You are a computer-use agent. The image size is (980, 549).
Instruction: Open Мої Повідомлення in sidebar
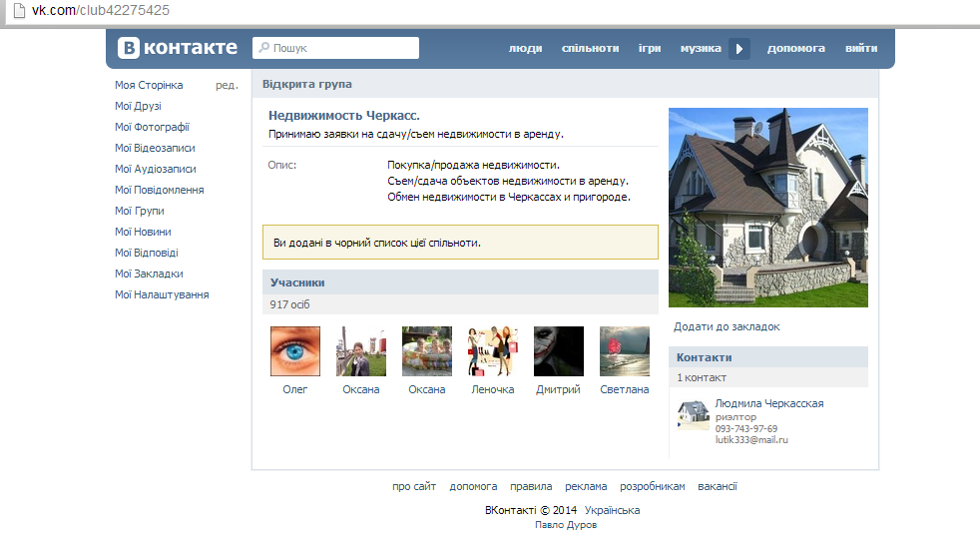point(160,190)
